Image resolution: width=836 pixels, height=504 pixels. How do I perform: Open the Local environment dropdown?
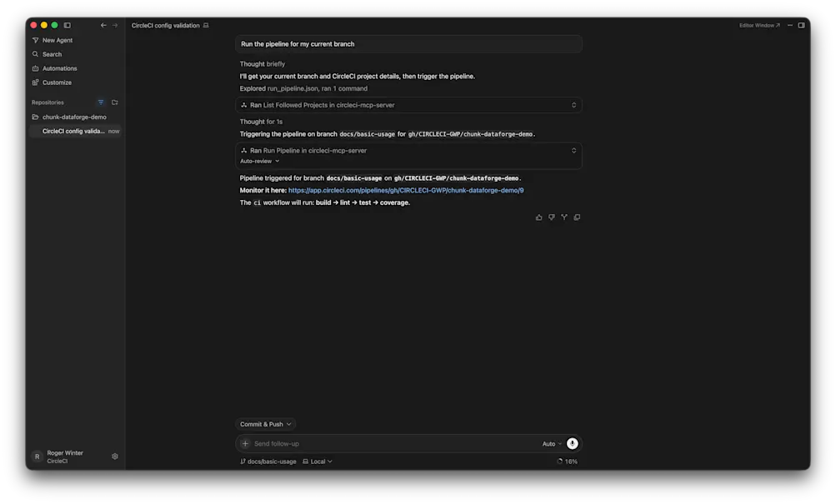[x=318, y=462]
